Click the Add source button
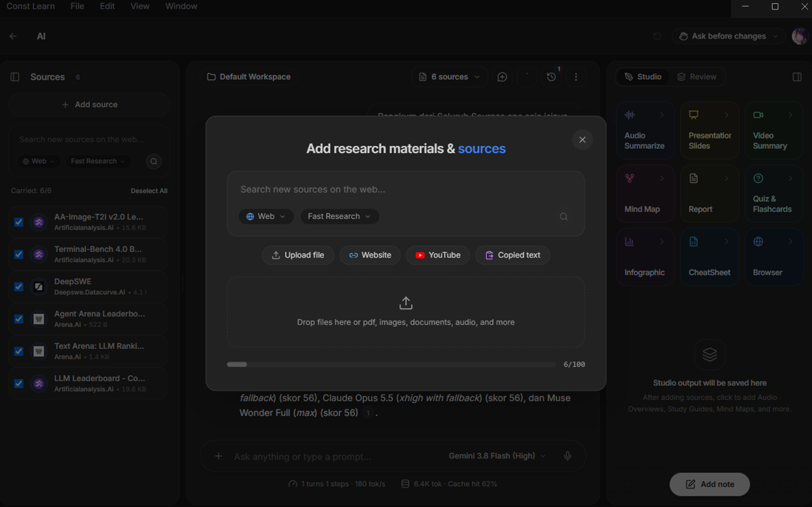This screenshot has height=507, width=812. click(89, 104)
